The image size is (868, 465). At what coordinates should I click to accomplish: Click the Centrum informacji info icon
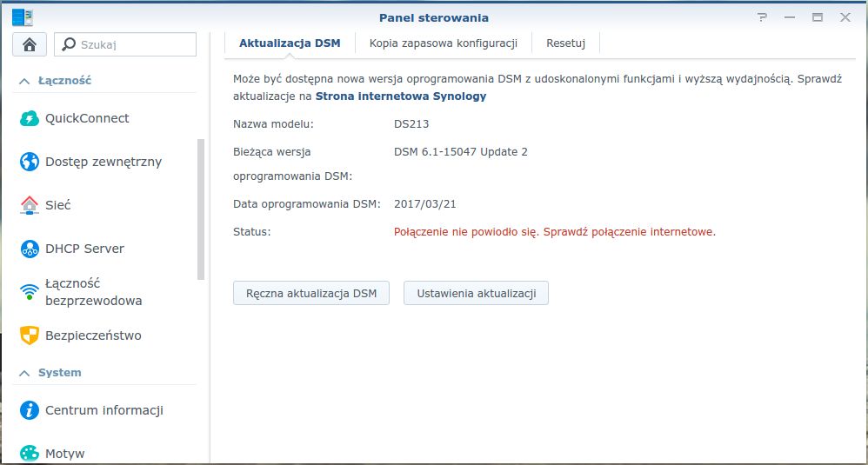click(x=30, y=410)
